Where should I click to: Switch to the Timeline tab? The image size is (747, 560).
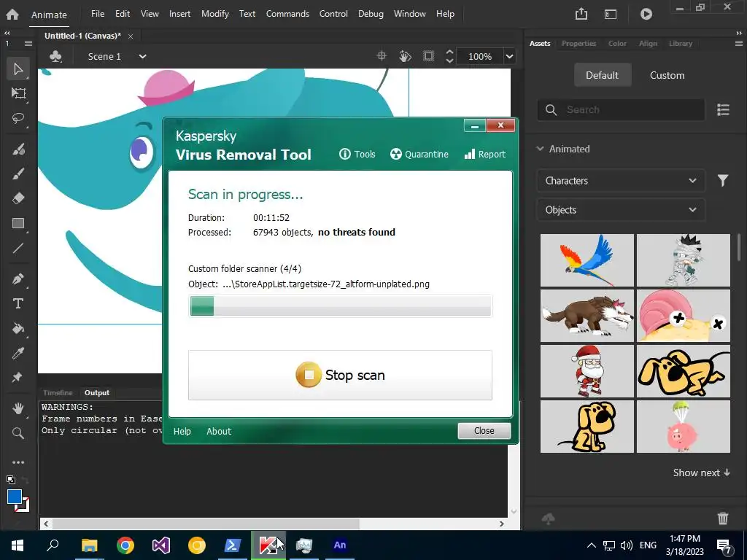coord(58,393)
